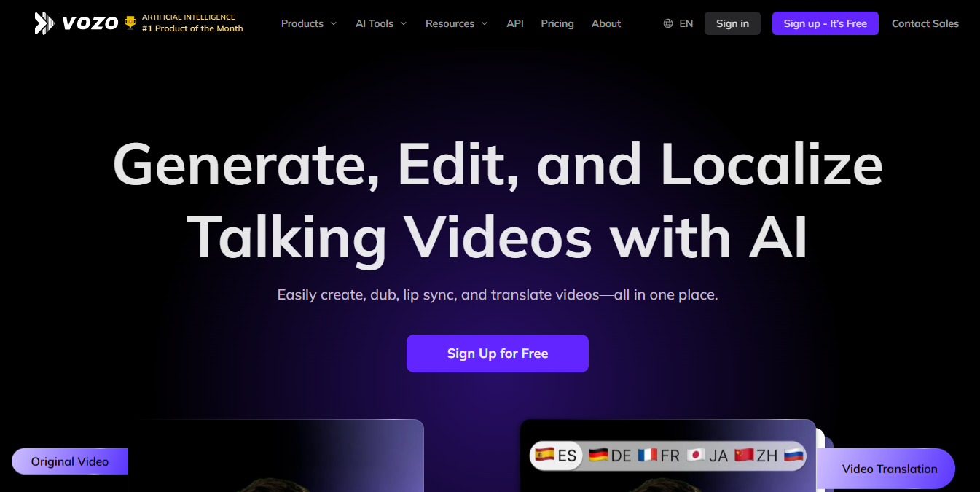980x492 pixels.
Task: Click the ARTIFICIAL INTELLIGENCE text
Action: coord(189,17)
